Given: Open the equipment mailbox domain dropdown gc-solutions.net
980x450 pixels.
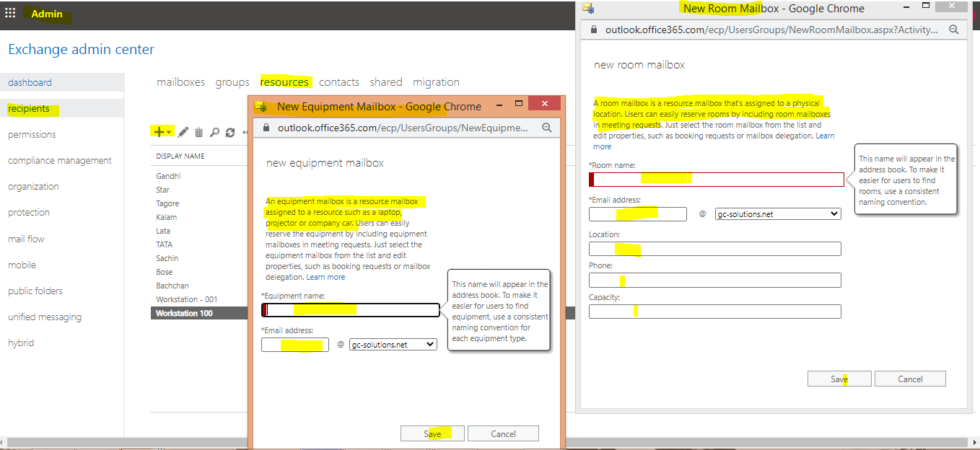Looking at the screenshot, I should 393,345.
